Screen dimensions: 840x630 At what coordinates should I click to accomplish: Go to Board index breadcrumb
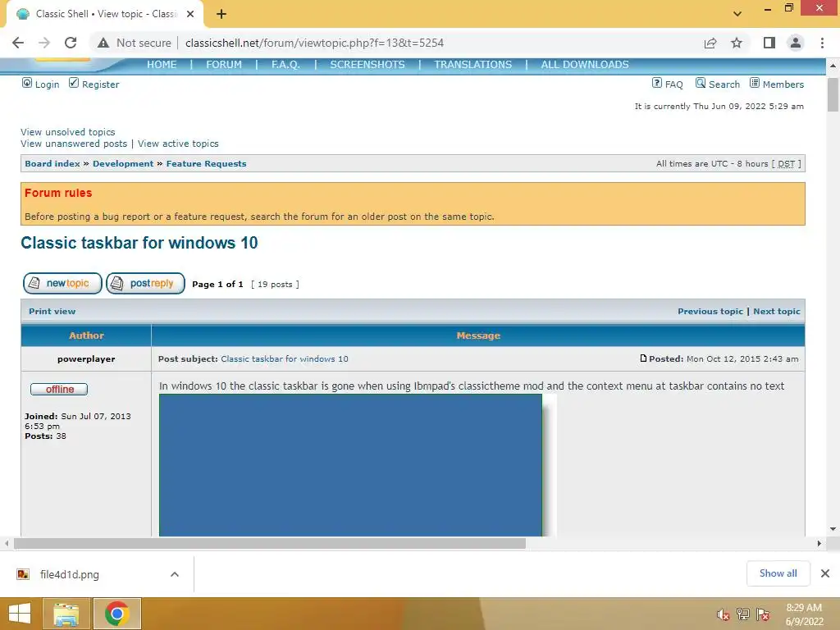point(52,164)
